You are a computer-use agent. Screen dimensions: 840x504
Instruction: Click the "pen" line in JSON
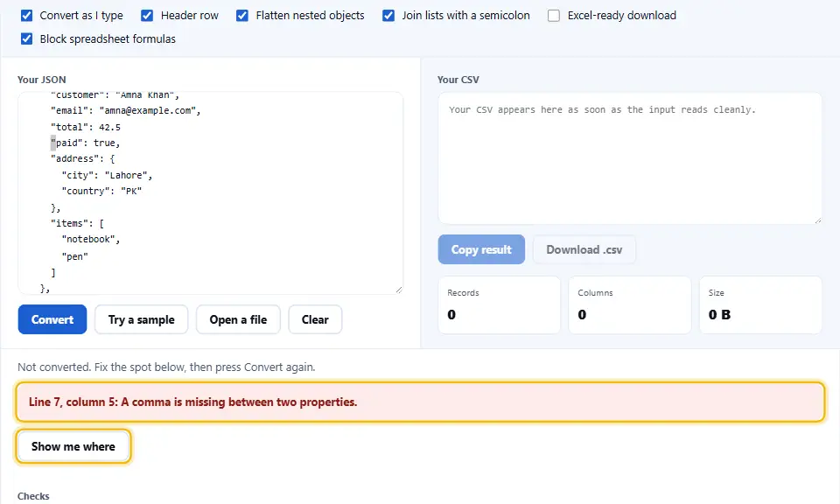pyautogui.click(x=75, y=256)
